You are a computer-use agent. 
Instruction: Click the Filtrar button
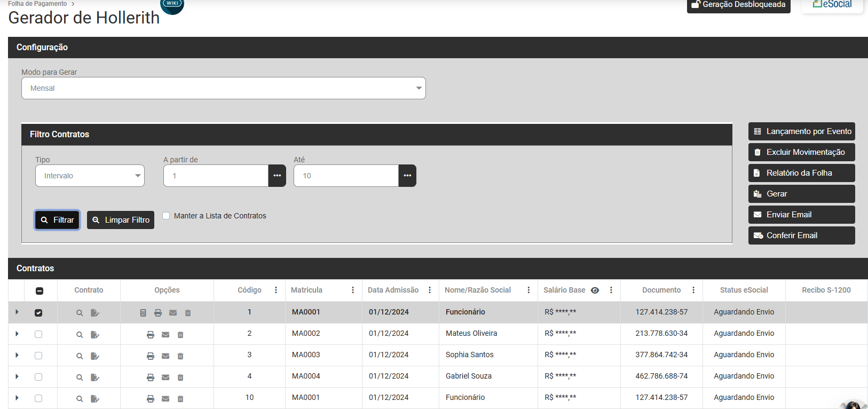tap(57, 220)
